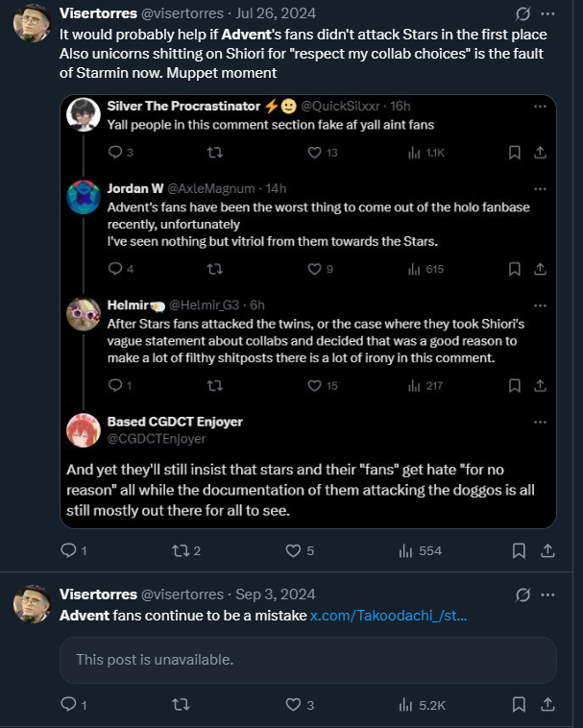Open Grok explain icon on Sep 3 post
Viewport: 583px width, 728px height.
click(x=522, y=595)
